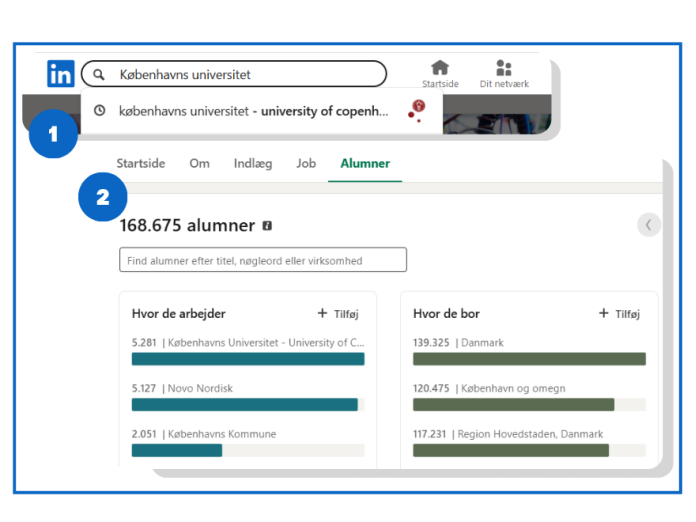The width and height of the screenshot is (696, 522).
Task: Select the Københavns Universitet employer bar
Action: tap(248, 359)
